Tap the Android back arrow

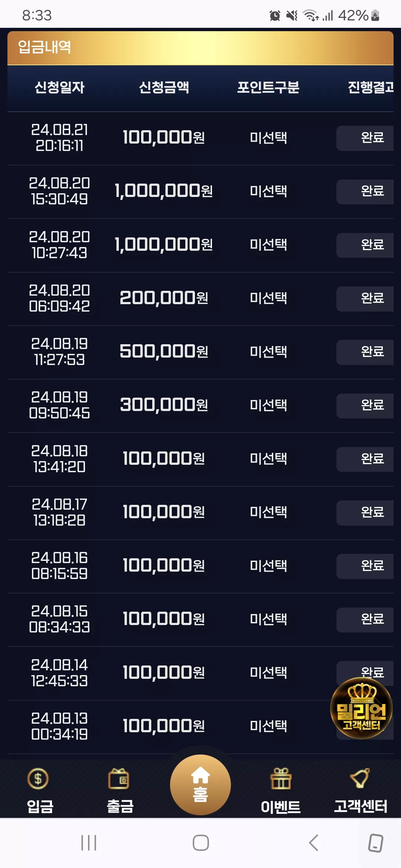pos(314,843)
